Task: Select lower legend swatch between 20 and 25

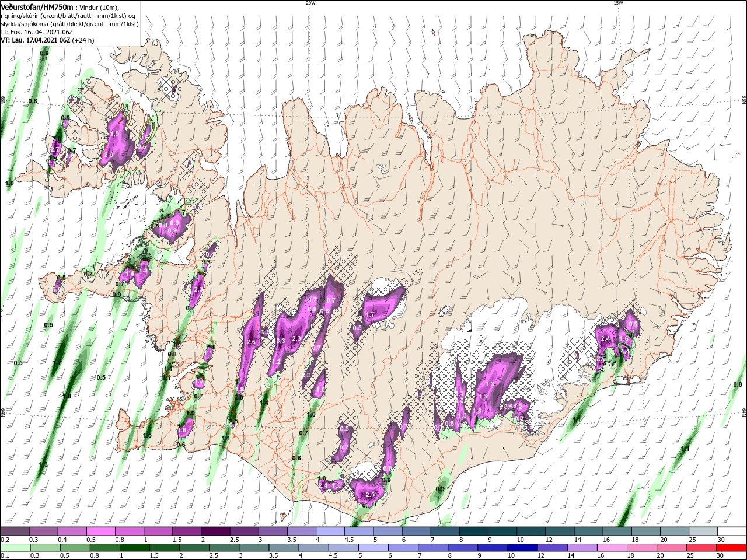Action: coord(673,547)
